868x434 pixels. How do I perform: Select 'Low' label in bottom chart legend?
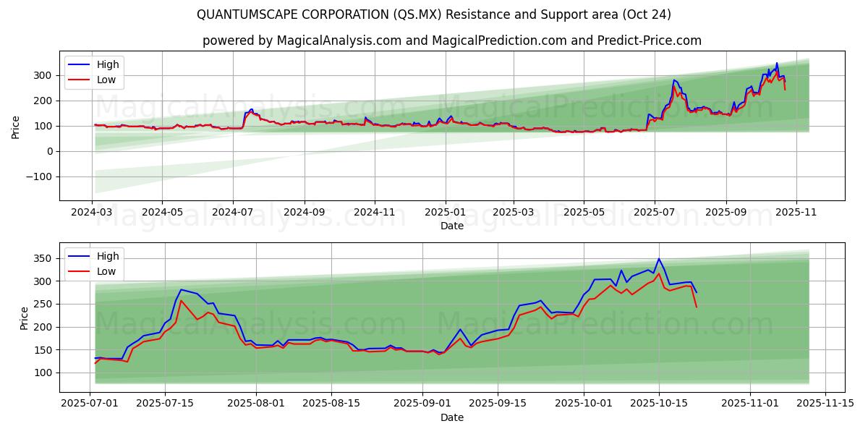point(107,271)
